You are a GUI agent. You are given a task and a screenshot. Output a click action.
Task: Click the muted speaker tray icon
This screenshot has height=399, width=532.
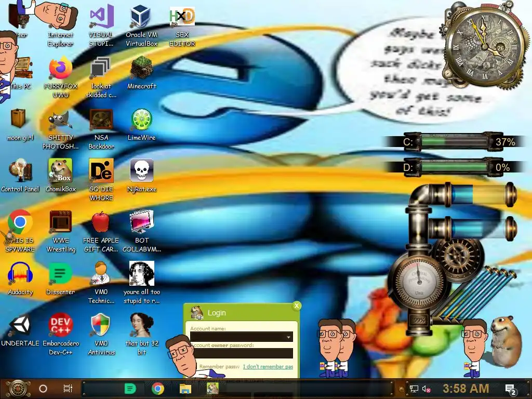(427, 389)
